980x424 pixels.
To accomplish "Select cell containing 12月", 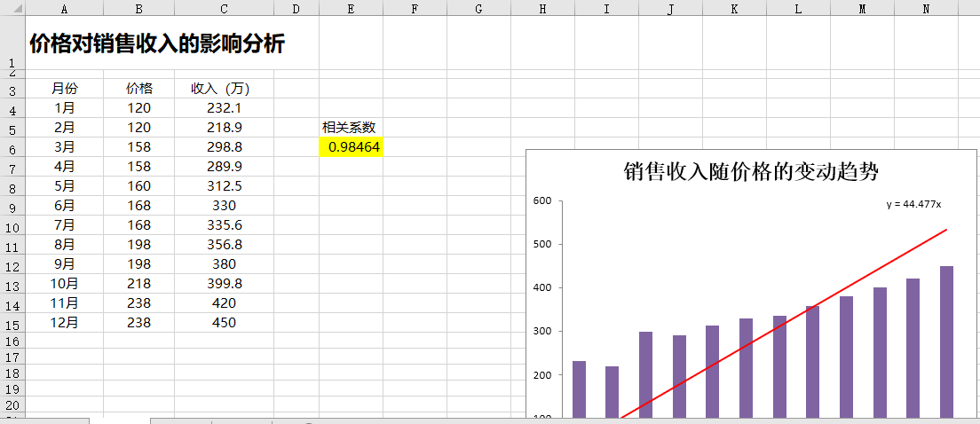I will pos(64,323).
